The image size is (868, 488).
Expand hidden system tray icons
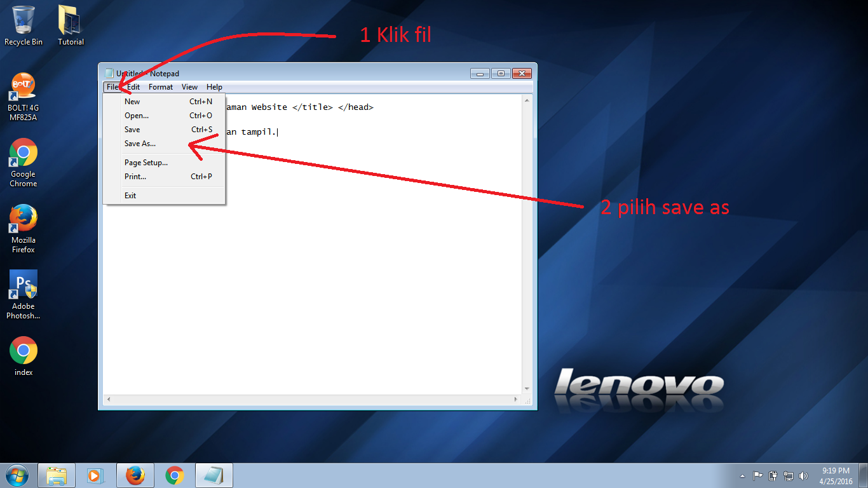click(x=742, y=475)
